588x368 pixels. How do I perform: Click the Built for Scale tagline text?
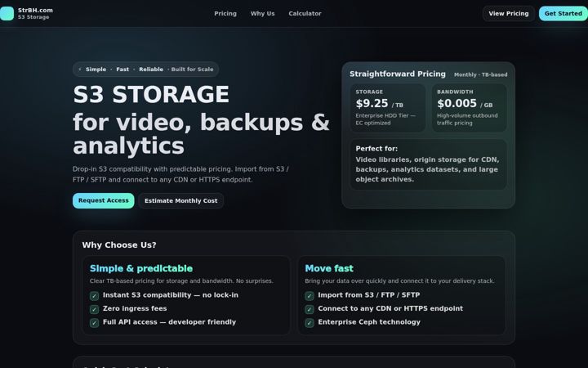tap(193, 69)
